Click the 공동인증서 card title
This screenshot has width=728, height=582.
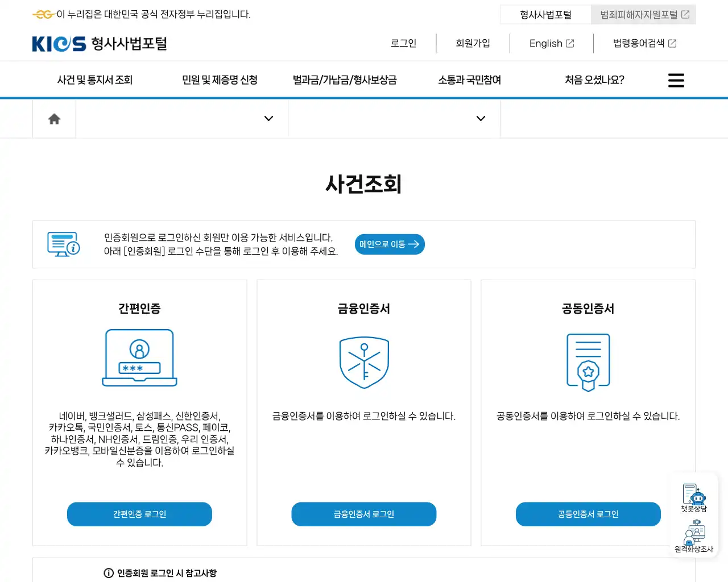[x=588, y=309]
